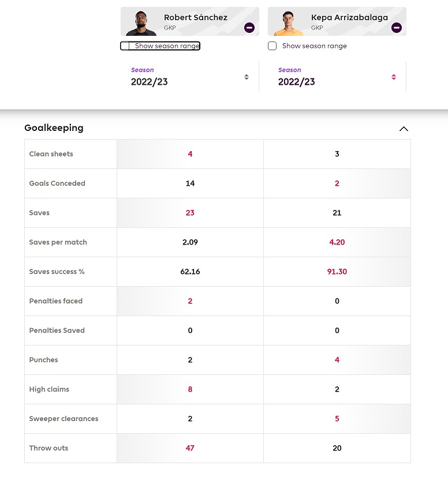Screen dimensions: 448x477
Task: Click the Penalties faced row label
Action: (56, 301)
